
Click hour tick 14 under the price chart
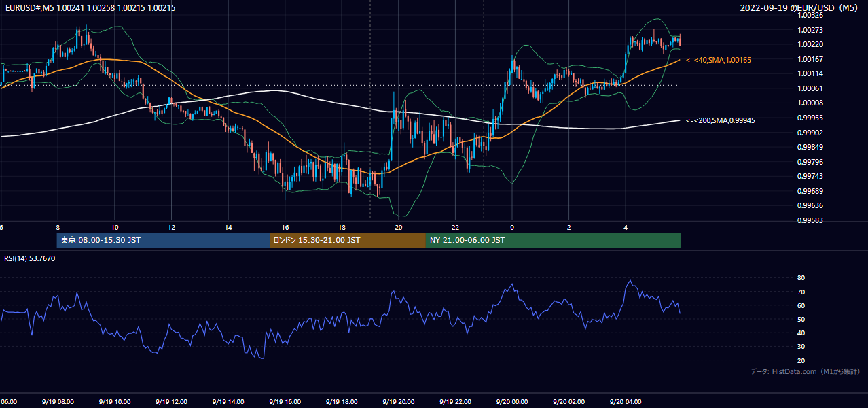coord(228,228)
